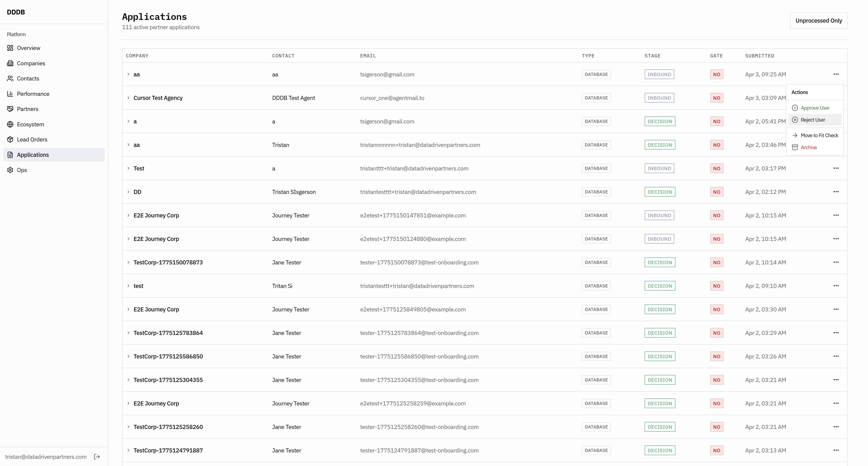
Task: Click the Ops gear icon
Action: (x=10, y=170)
